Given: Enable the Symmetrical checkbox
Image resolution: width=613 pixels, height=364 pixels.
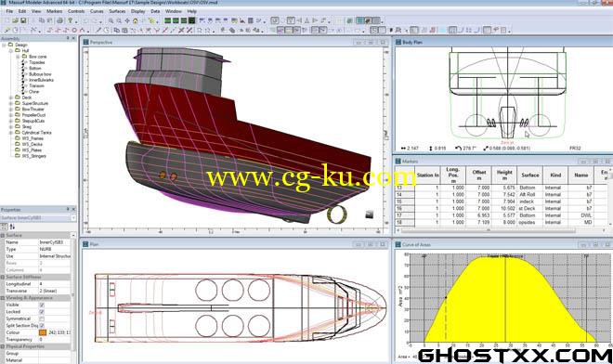Looking at the screenshot, I should 42,318.
